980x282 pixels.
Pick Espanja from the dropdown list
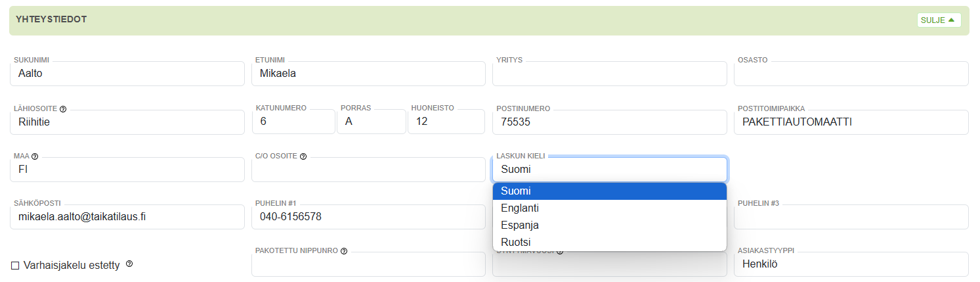click(610, 225)
